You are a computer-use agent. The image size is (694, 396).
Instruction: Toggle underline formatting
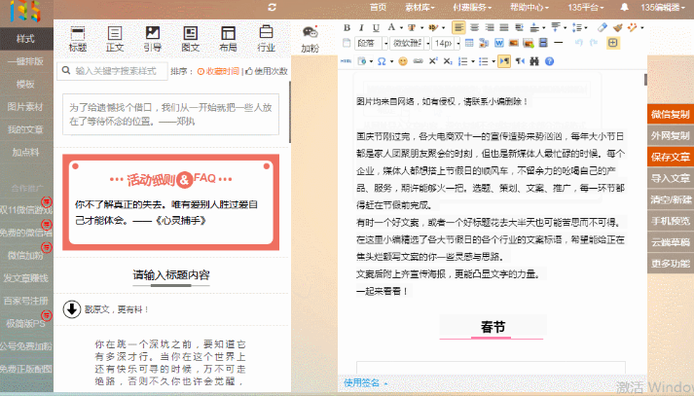click(x=376, y=27)
